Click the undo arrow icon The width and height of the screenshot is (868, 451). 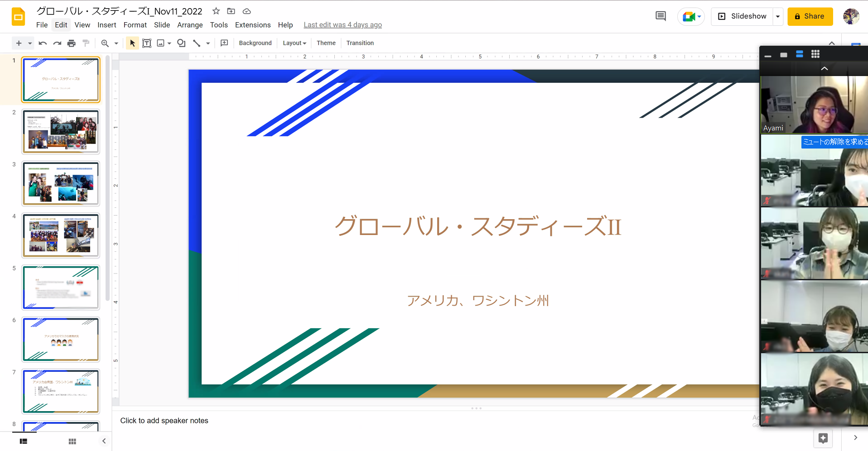[43, 43]
